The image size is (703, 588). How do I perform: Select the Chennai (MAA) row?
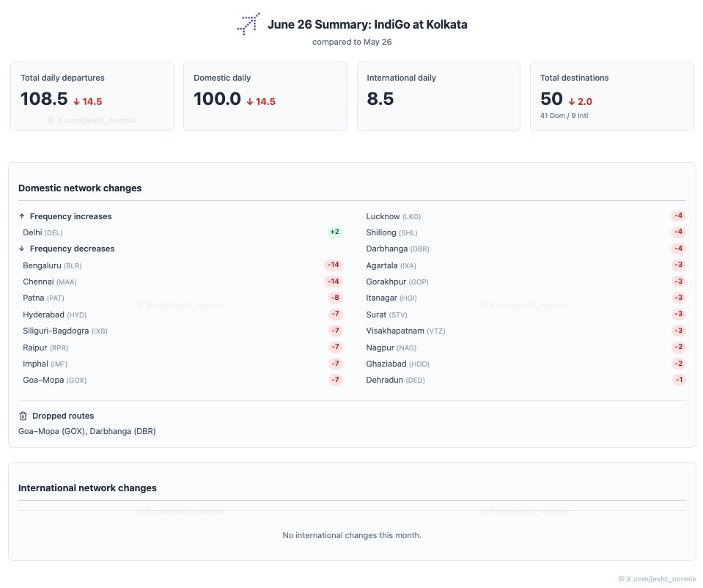coord(183,282)
